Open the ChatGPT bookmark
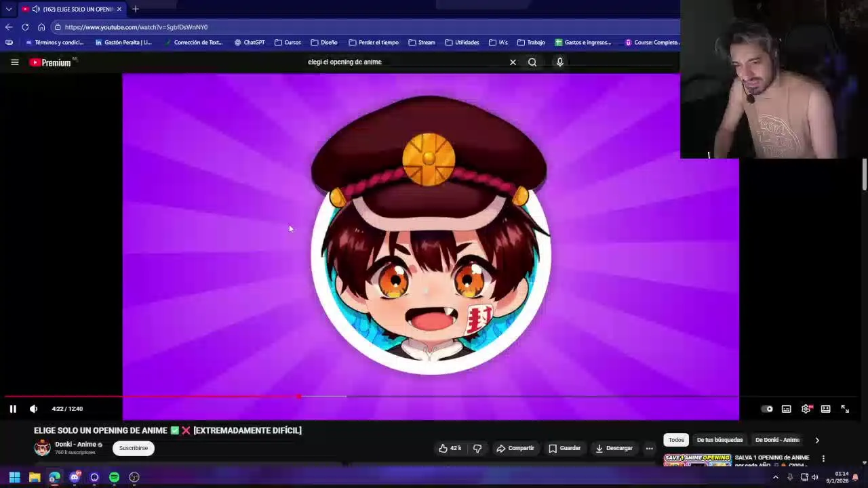 click(x=250, y=42)
